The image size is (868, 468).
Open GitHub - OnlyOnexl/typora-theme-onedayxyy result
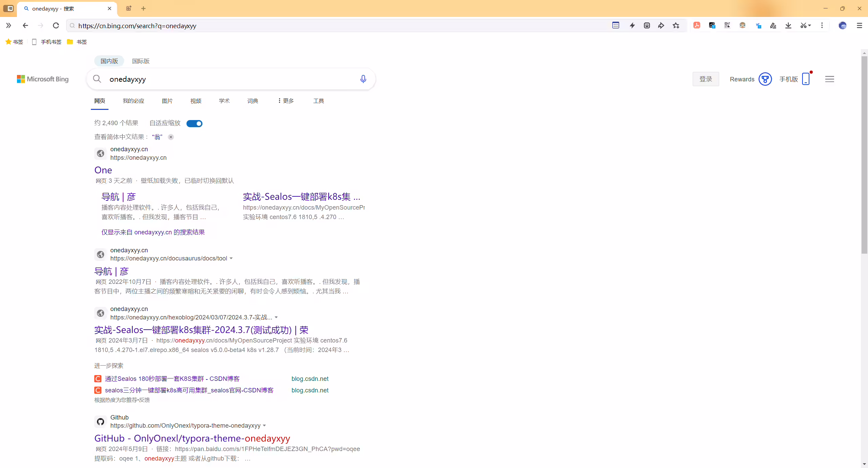(x=192, y=438)
